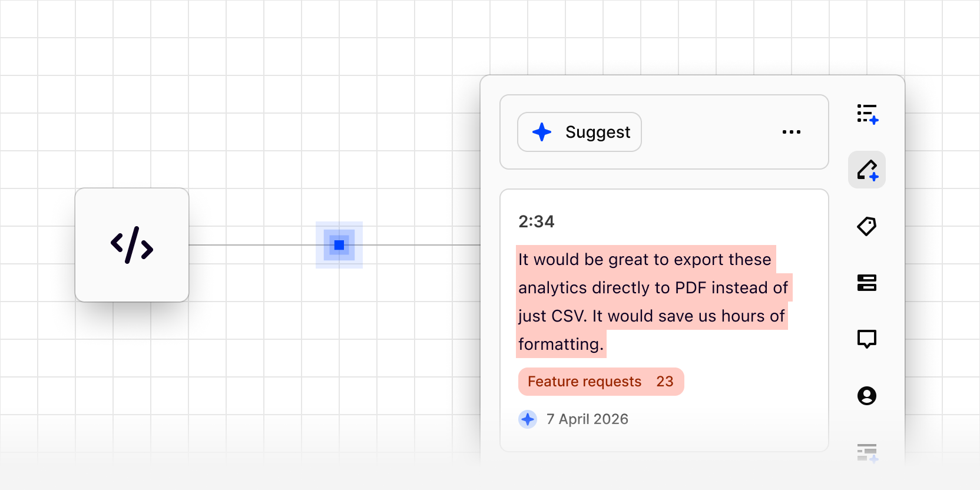The width and height of the screenshot is (980, 490).
Task: Open the add-to-list tool icon
Action: [x=867, y=114]
